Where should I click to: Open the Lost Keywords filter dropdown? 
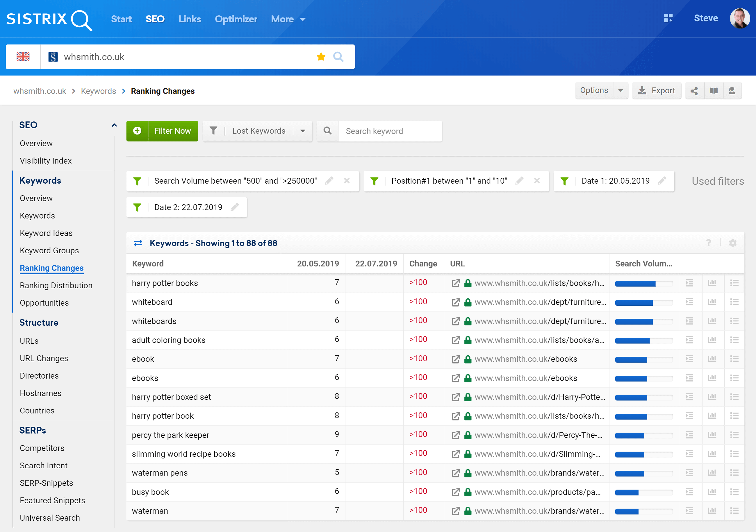pyautogui.click(x=258, y=131)
